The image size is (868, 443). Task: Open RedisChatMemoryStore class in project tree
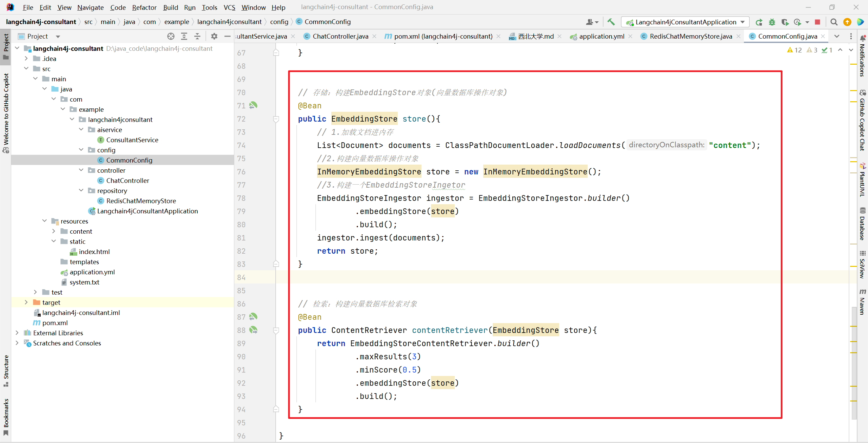tap(141, 201)
